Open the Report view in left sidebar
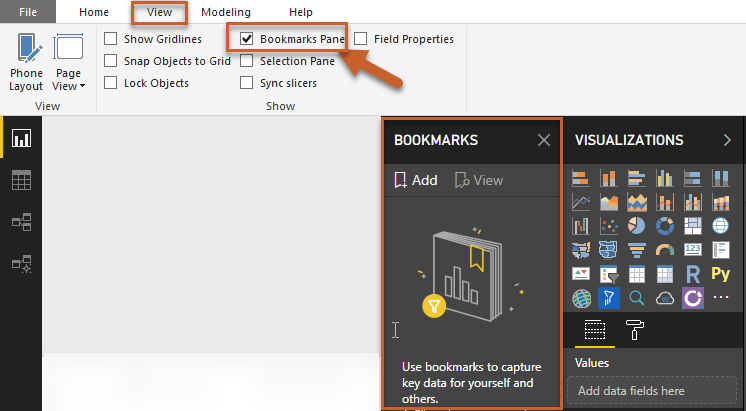Screen dimensions: 746x411 click(x=21, y=138)
